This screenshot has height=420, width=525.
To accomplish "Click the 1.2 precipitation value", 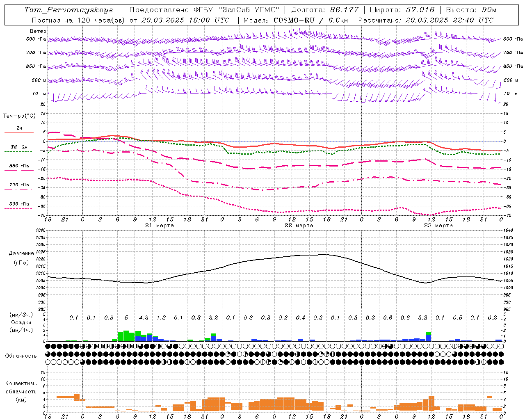I will click(x=161, y=317).
